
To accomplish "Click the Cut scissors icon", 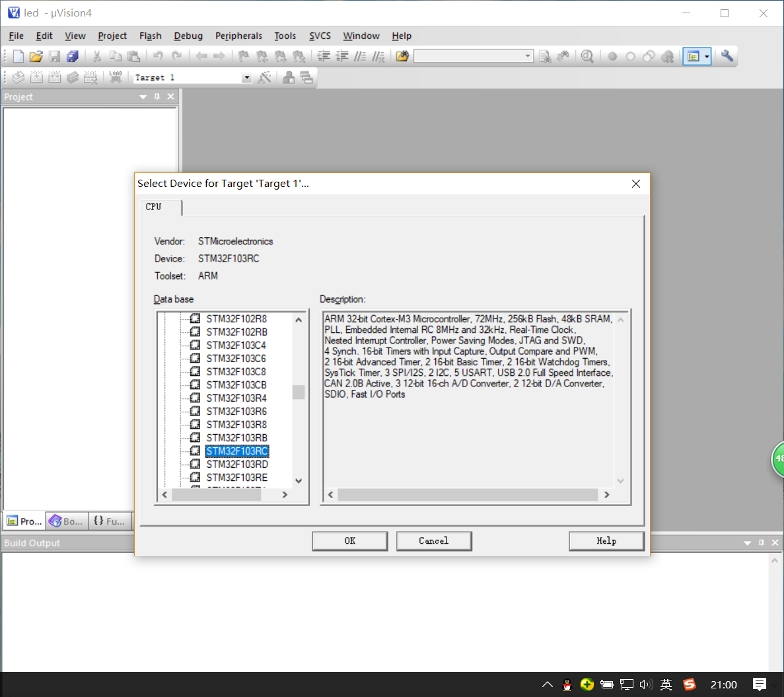I will click(97, 56).
